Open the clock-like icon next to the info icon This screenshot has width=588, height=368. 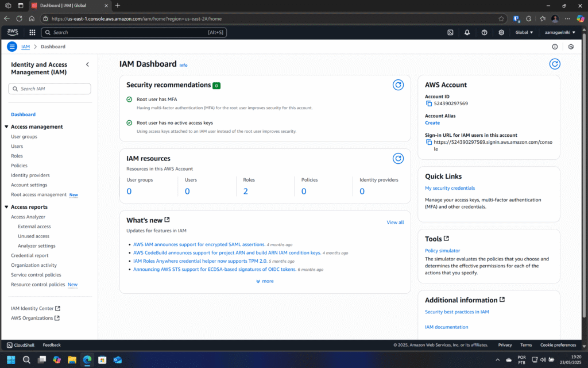click(571, 47)
